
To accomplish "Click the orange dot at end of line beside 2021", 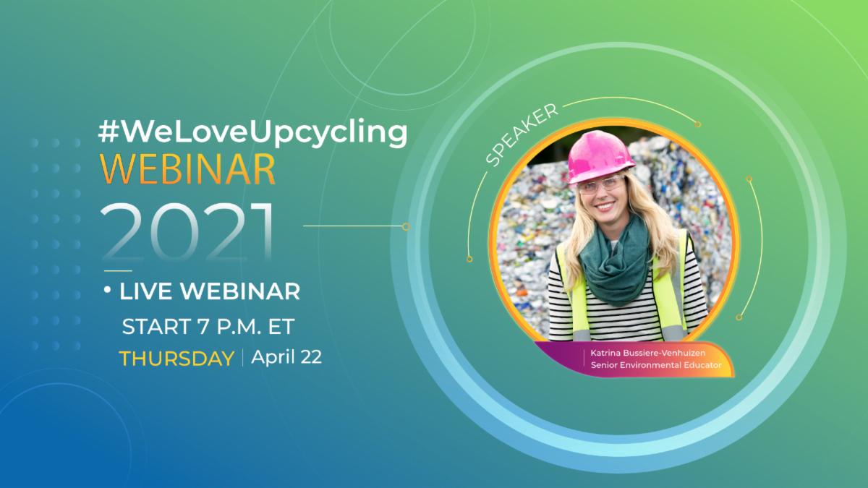I will pyautogui.click(x=406, y=226).
